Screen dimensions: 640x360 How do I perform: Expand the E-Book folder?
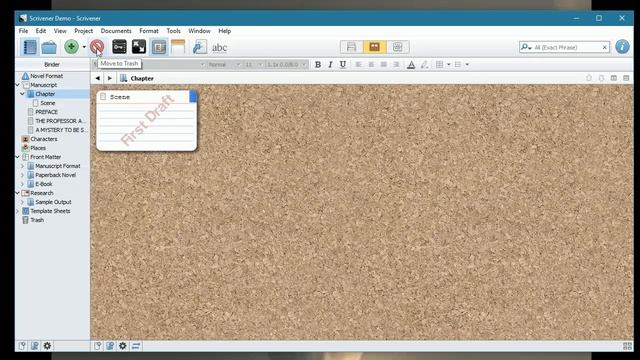point(22,184)
